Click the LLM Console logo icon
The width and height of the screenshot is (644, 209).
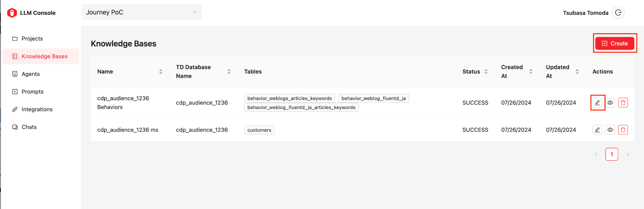tap(12, 13)
